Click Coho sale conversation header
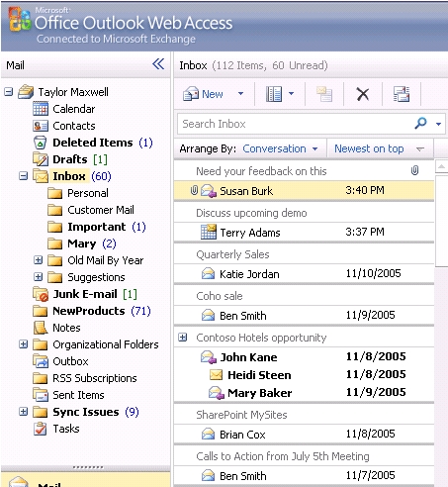 [220, 296]
